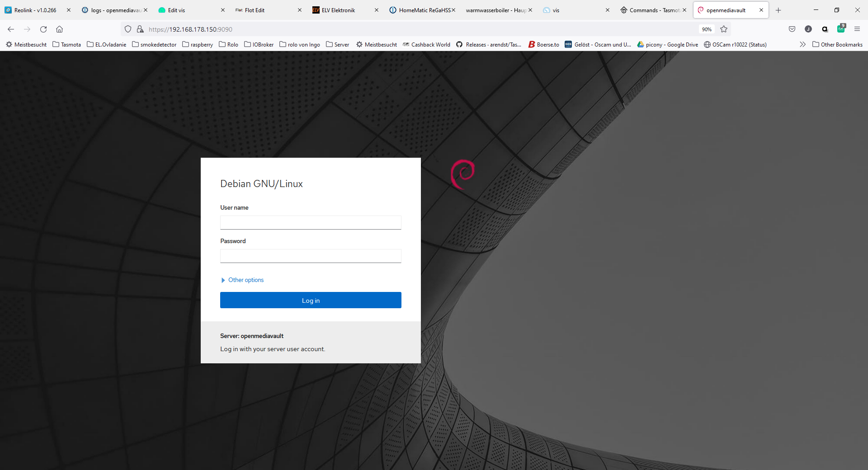Close the warmwasserboiler tab
The width and height of the screenshot is (868, 470).
[530, 10]
